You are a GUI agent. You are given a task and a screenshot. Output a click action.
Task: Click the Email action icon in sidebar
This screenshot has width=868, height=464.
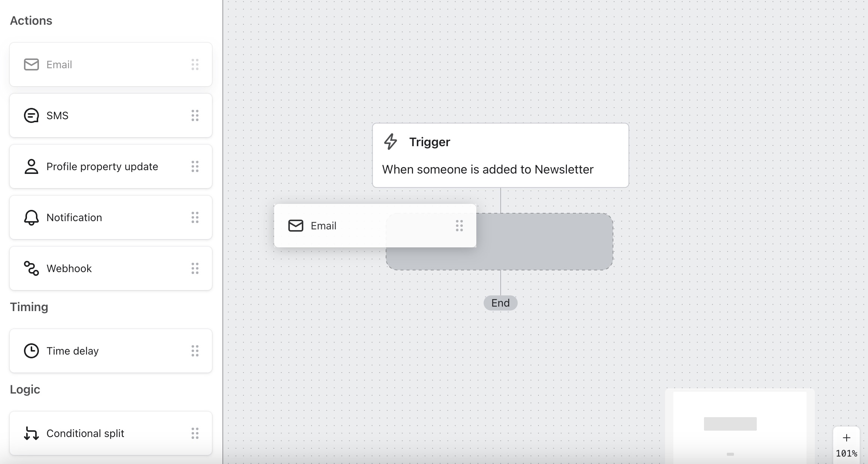[x=31, y=64]
